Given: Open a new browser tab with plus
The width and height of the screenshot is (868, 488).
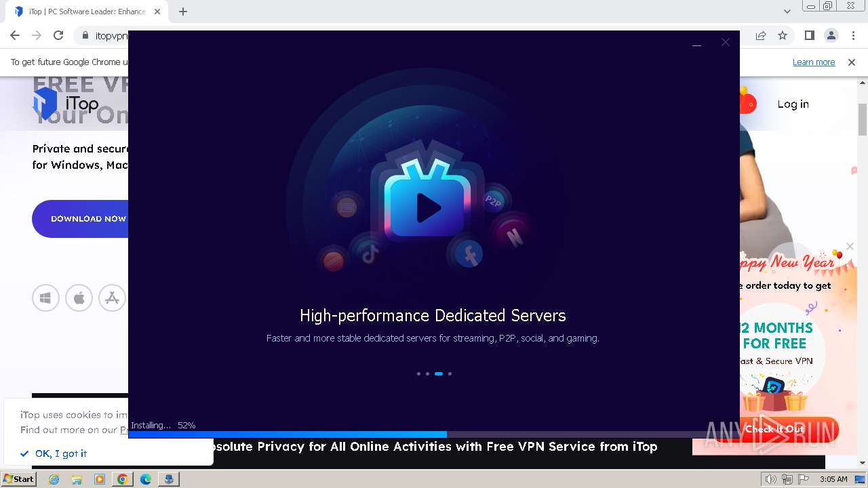Looking at the screenshot, I should [183, 12].
